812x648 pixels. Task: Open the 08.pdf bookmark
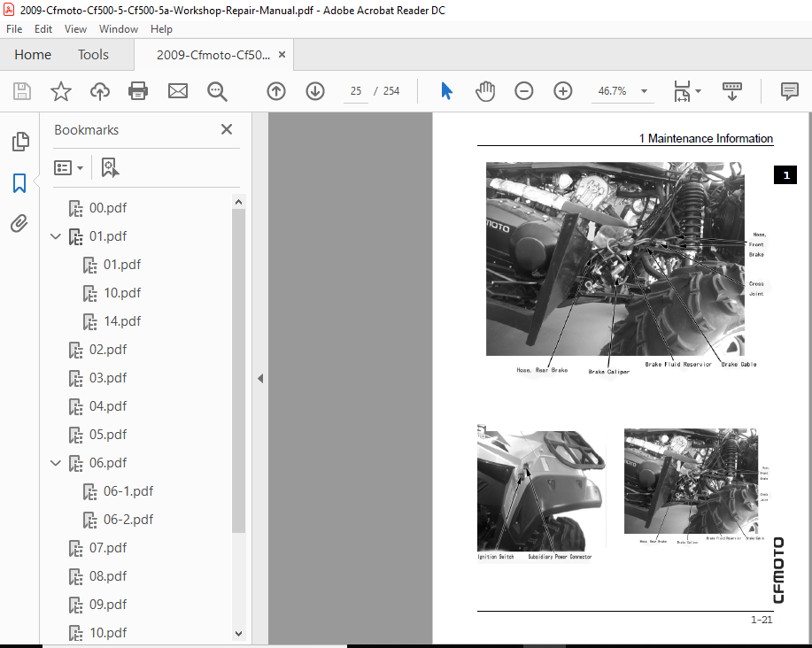click(108, 576)
